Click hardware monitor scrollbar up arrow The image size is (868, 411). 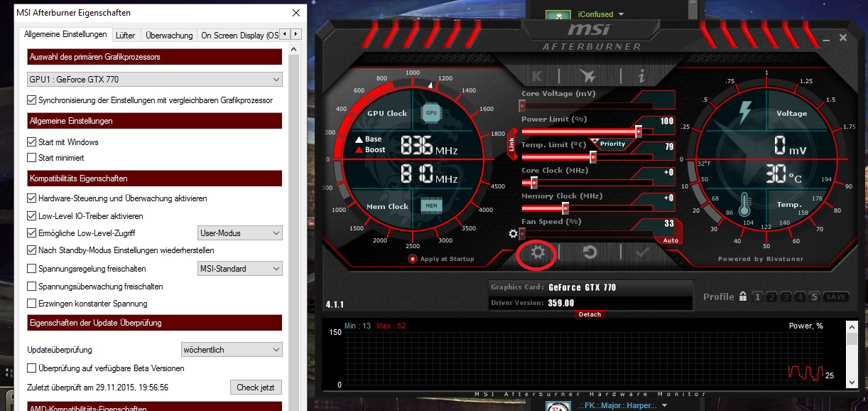pos(852,328)
